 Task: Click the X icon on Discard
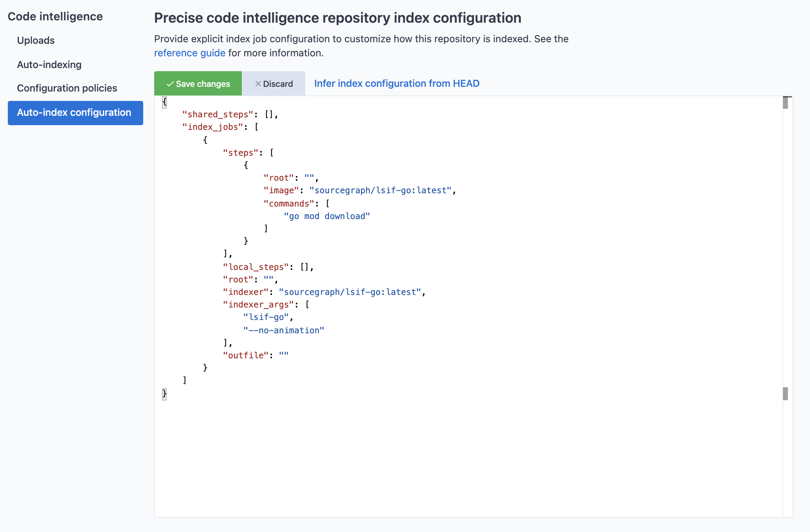point(258,84)
